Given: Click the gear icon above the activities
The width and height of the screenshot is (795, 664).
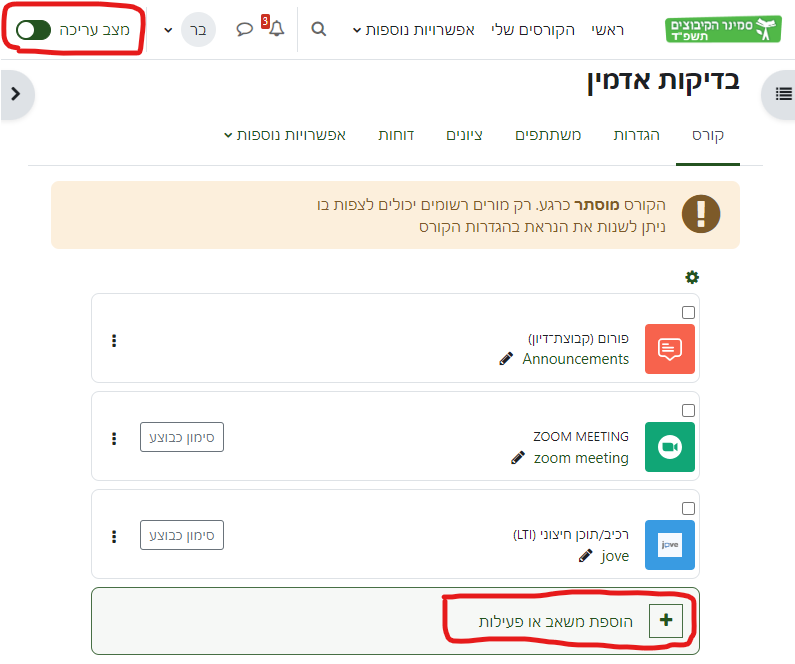Looking at the screenshot, I should click(x=691, y=277).
